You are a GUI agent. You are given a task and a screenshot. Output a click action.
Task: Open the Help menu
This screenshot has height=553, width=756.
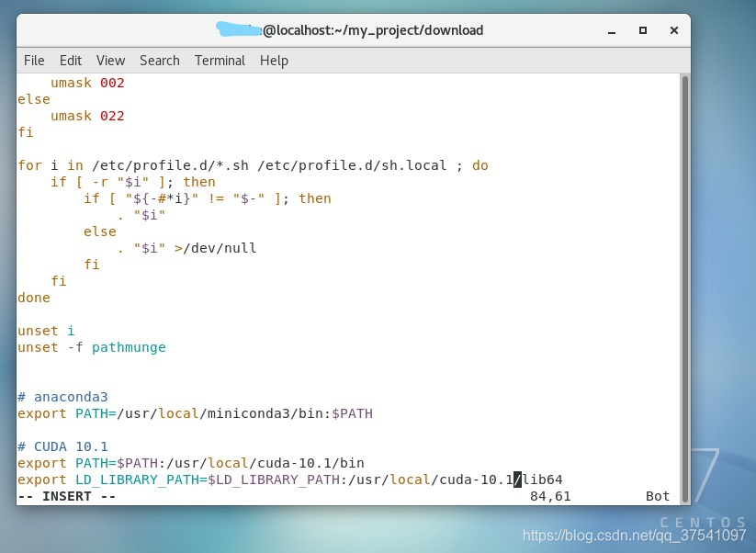tap(274, 61)
